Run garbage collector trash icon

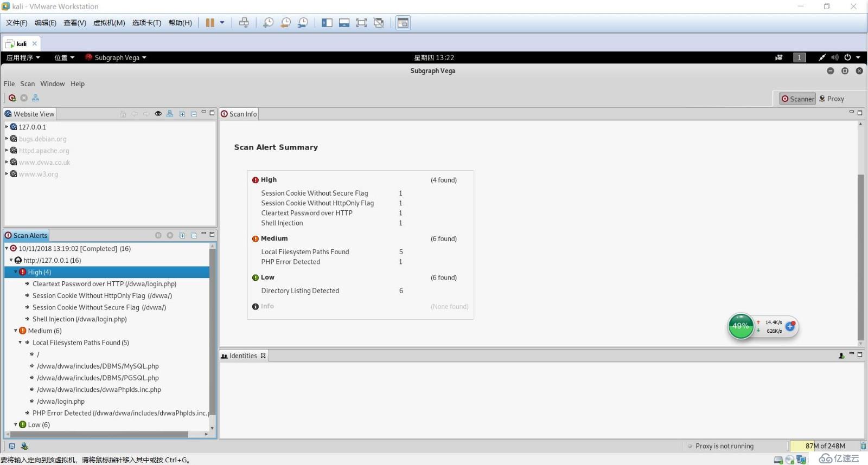tap(863, 446)
